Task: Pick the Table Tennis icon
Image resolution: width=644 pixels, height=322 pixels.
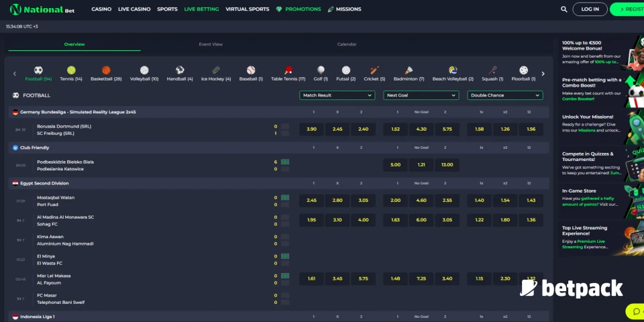Action: click(288, 70)
